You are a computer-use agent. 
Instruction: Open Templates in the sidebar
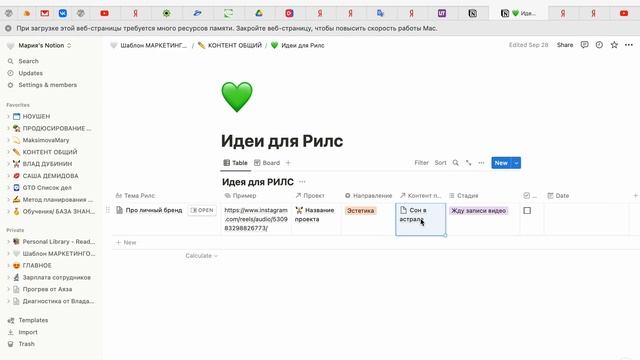point(33,320)
